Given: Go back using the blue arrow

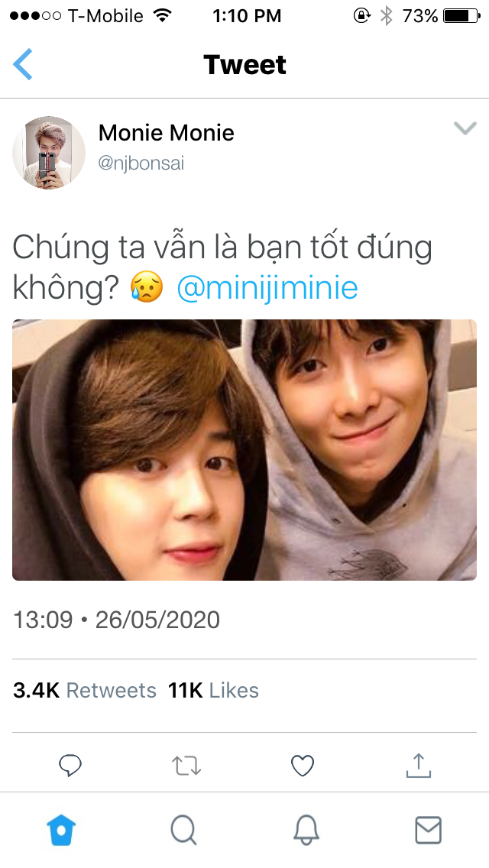Looking at the screenshot, I should click(x=23, y=64).
